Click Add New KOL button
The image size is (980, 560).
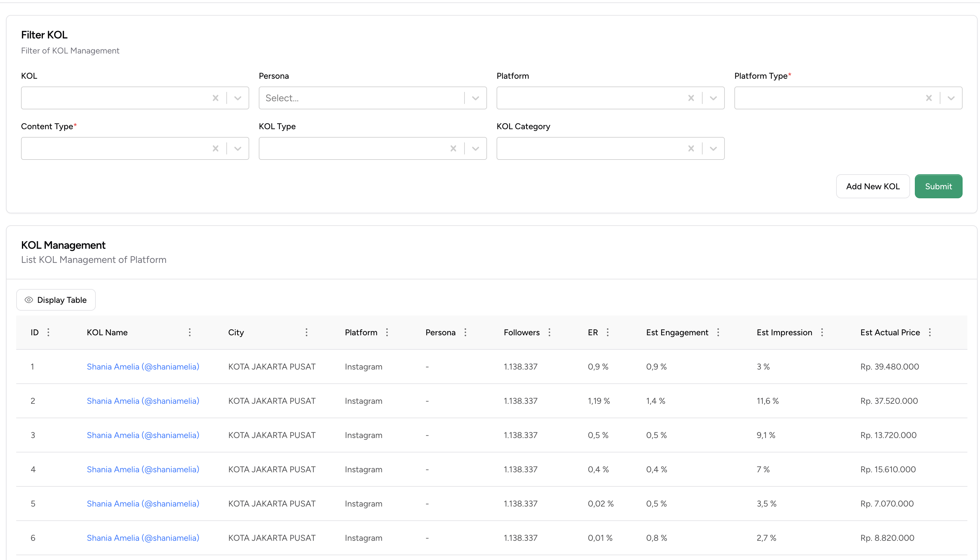(x=873, y=187)
